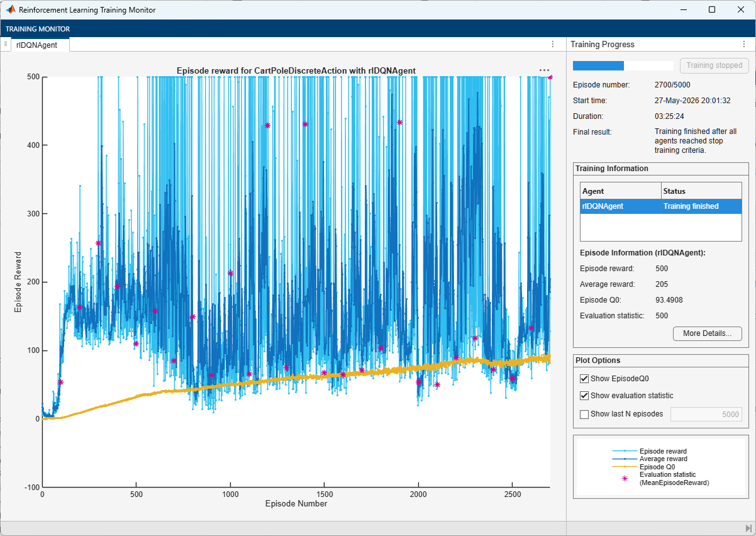Image resolution: width=756 pixels, height=536 pixels.
Task: Open the TRAINING MONITOR toolstrip tab
Action: (x=38, y=29)
